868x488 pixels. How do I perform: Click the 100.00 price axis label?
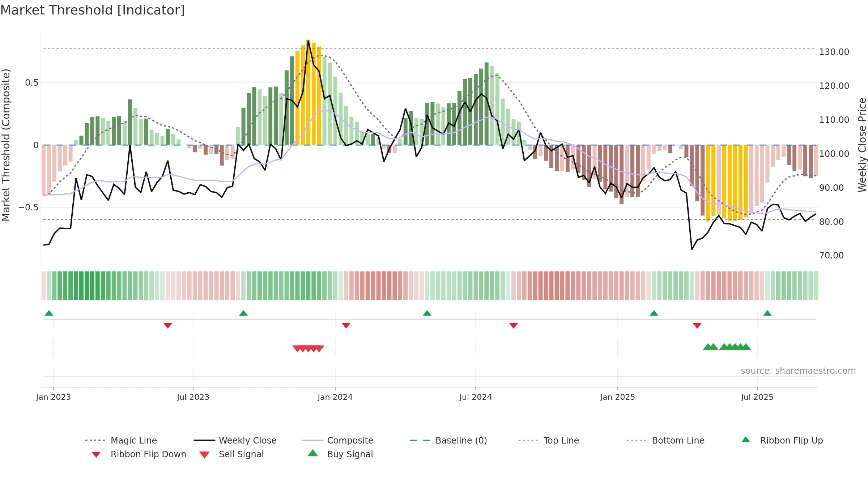(834, 154)
